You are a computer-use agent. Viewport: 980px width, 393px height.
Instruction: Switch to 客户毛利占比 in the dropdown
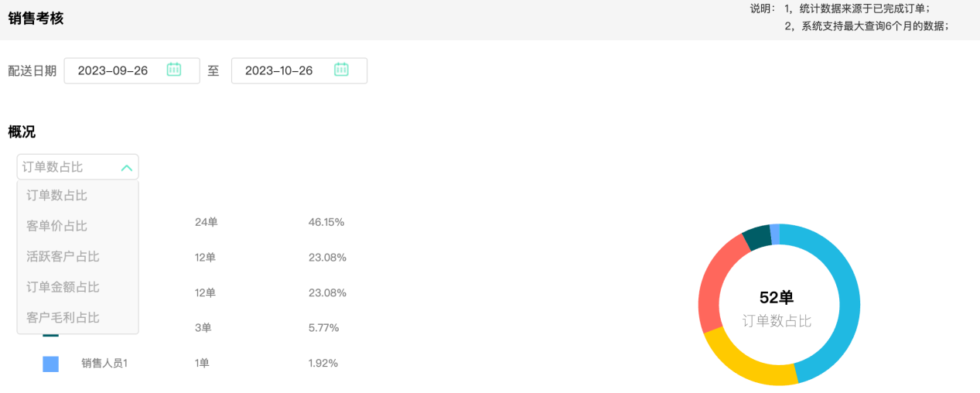63,317
